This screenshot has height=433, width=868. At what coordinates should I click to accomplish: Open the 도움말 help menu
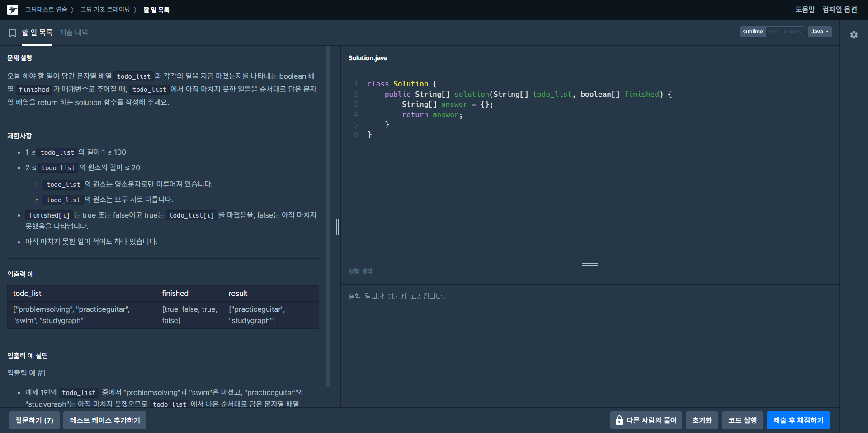[x=805, y=10]
